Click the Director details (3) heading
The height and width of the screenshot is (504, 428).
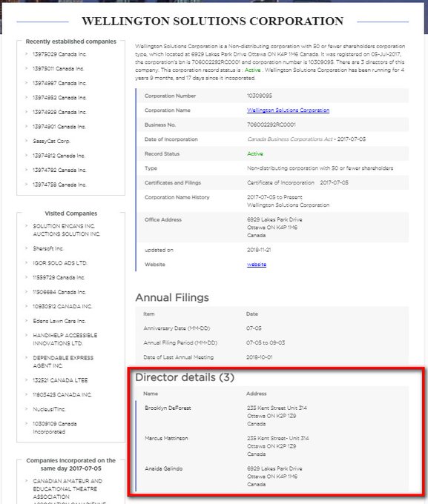185,377
